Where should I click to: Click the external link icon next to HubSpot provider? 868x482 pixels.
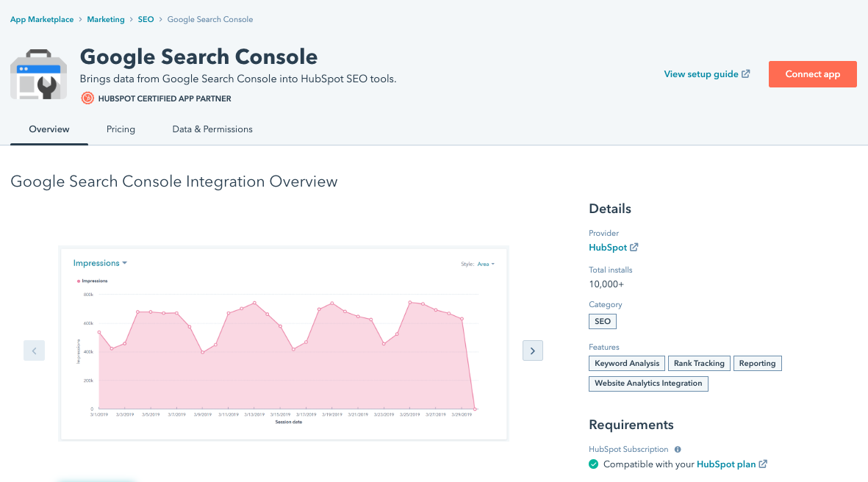pyautogui.click(x=634, y=248)
